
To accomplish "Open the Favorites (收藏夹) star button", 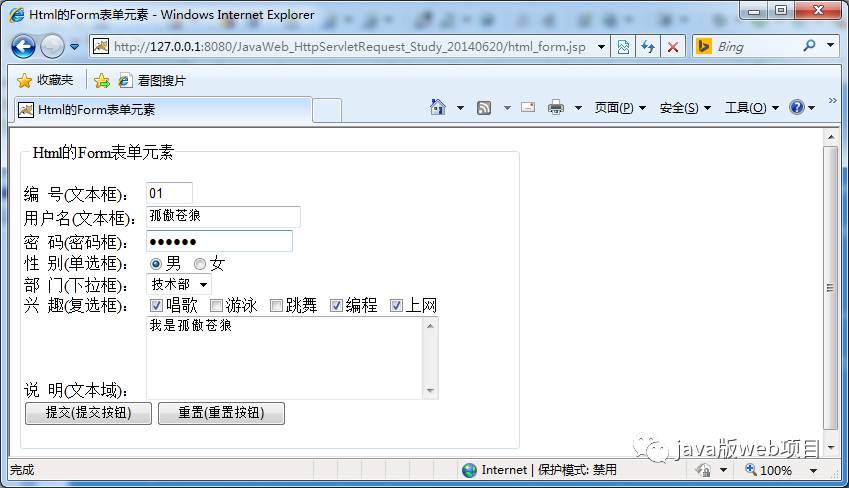I will click(45, 81).
